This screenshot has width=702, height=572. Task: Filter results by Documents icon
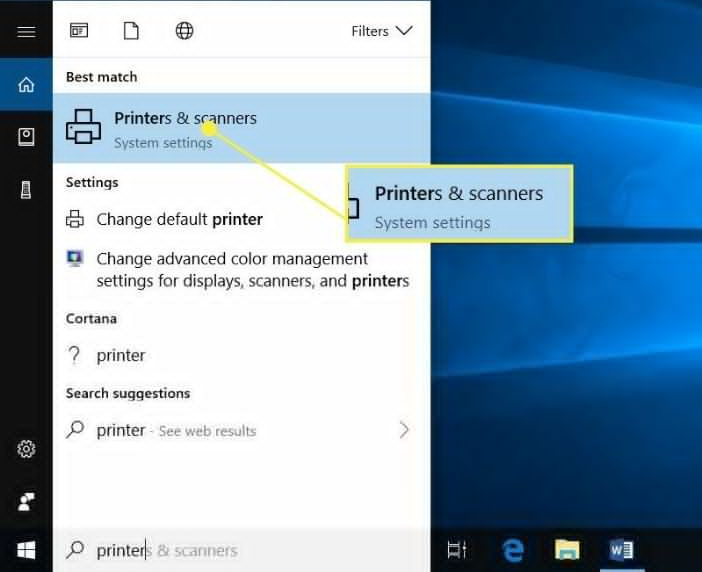pyautogui.click(x=131, y=31)
